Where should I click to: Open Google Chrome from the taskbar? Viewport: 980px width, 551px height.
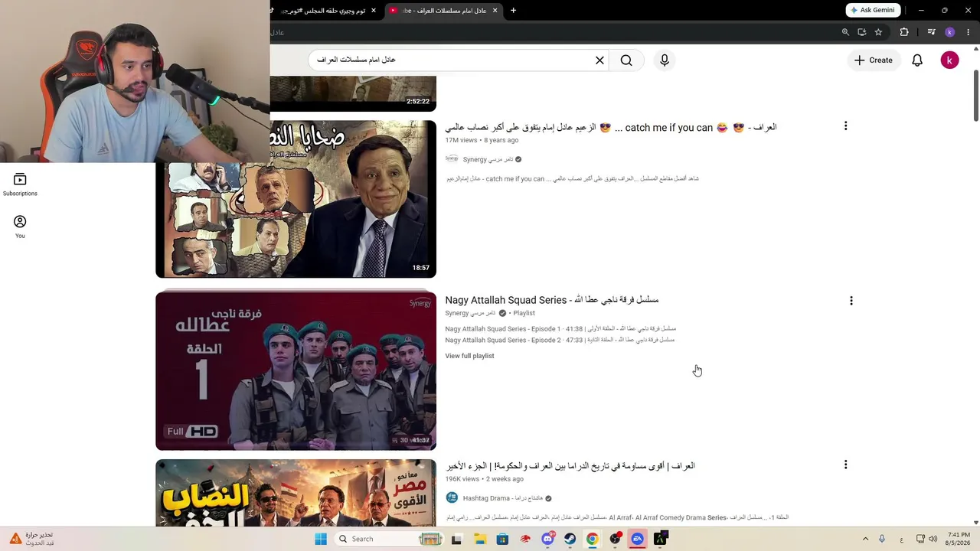593,539
